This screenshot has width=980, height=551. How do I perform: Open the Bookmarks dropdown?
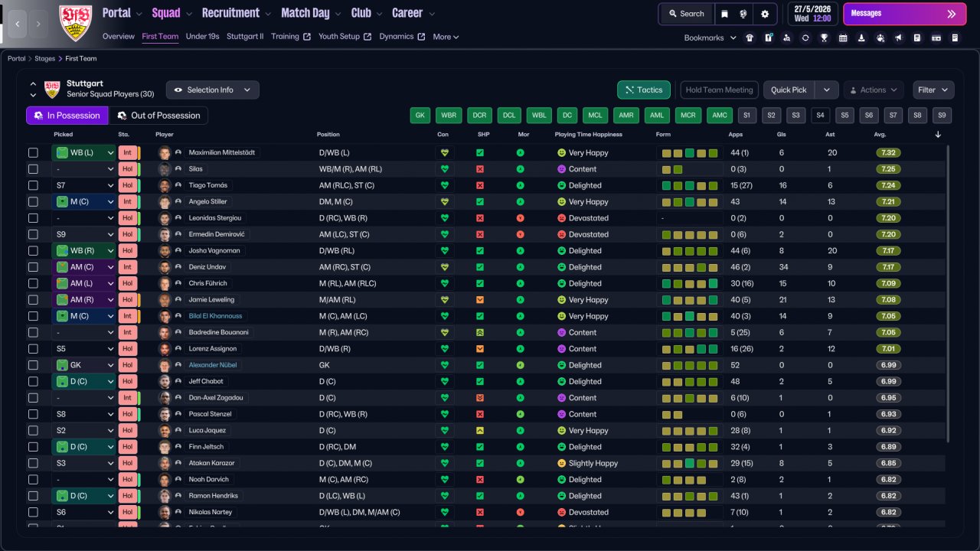710,37
